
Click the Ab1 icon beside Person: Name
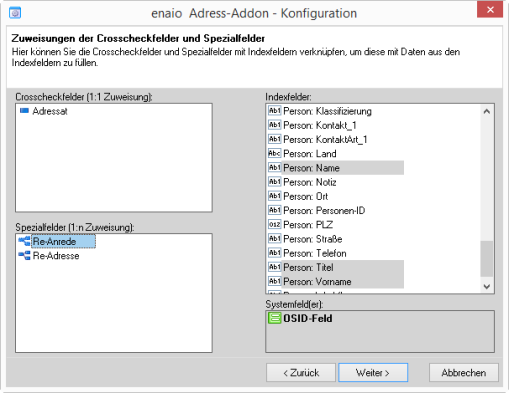point(275,168)
